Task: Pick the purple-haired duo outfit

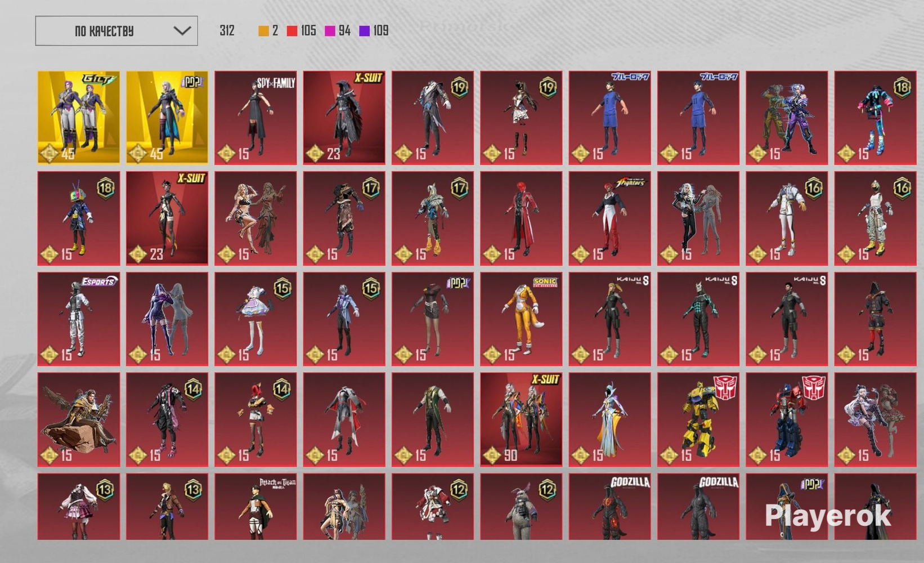Action: coord(167,319)
